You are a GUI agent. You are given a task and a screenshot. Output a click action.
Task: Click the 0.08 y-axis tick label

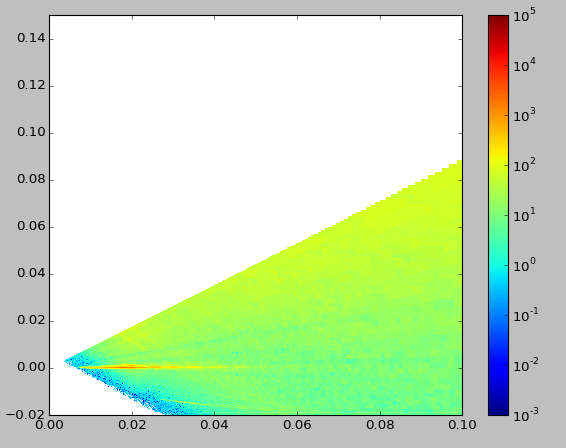tap(31, 180)
